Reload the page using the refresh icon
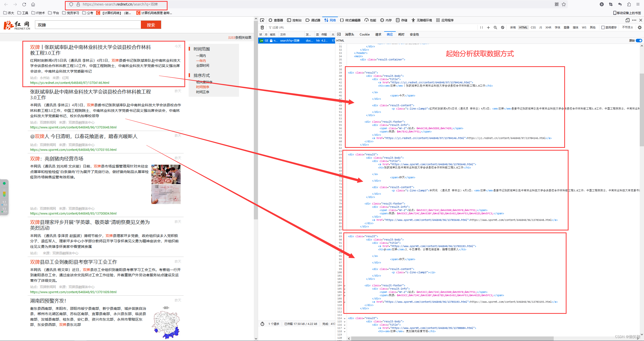The height and width of the screenshot is (341, 644). [24, 4]
